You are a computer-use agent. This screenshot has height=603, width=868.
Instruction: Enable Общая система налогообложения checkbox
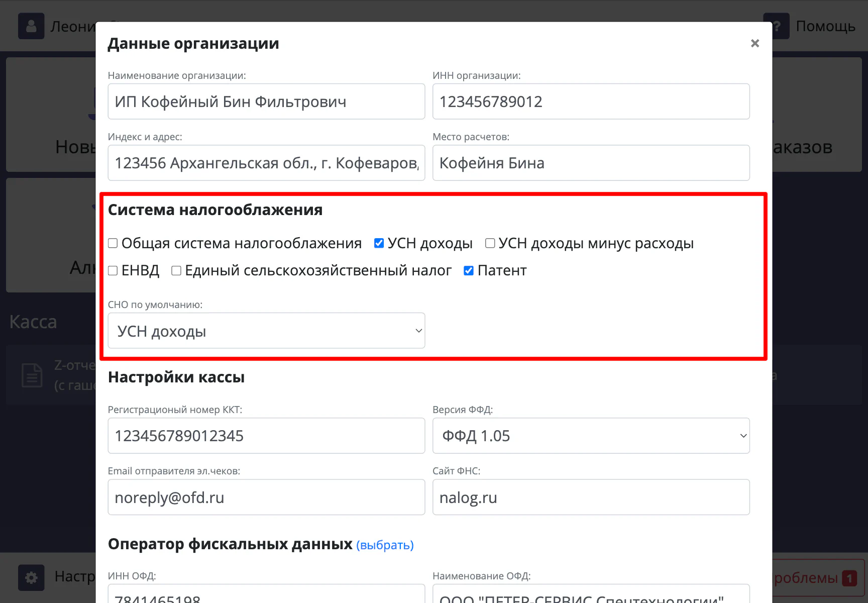pyautogui.click(x=113, y=243)
